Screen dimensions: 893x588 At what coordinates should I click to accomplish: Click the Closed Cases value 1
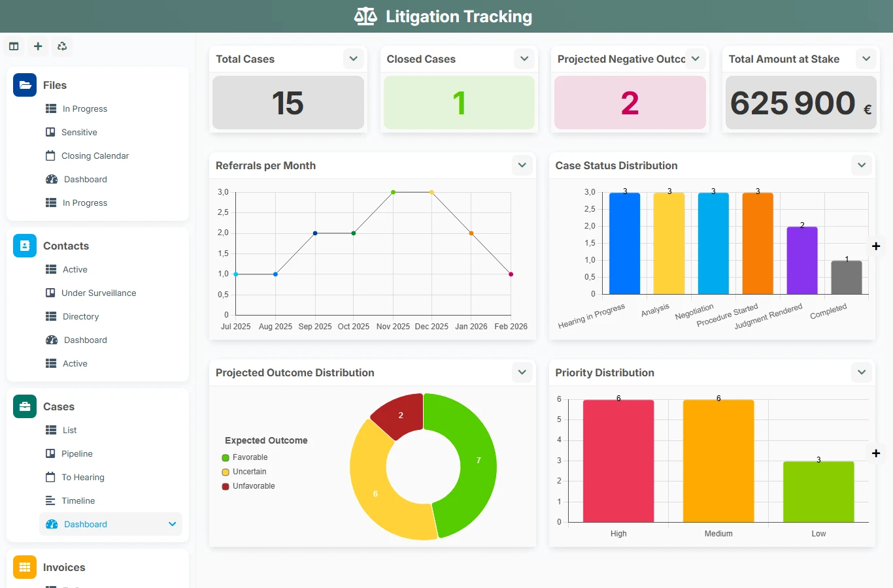point(459,103)
